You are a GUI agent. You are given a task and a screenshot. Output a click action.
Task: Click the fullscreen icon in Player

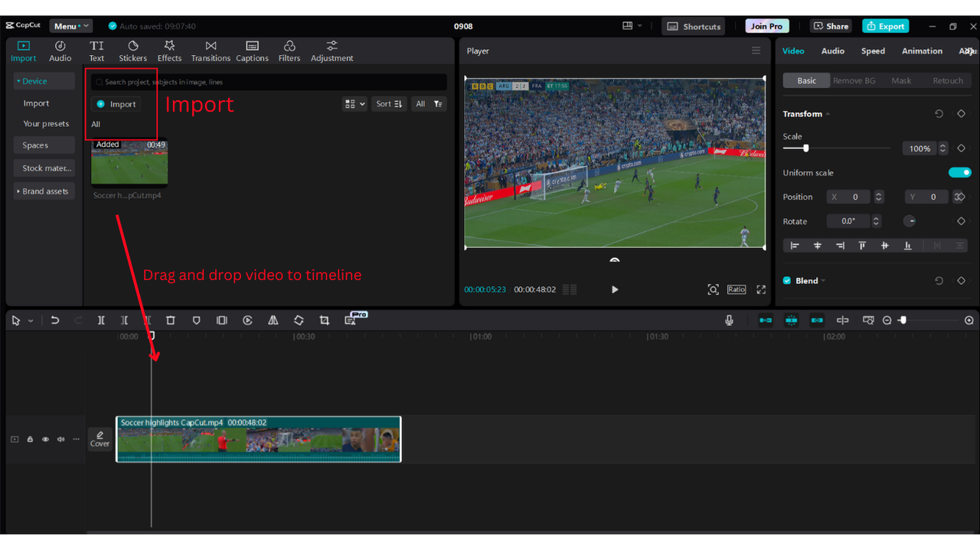761,289
